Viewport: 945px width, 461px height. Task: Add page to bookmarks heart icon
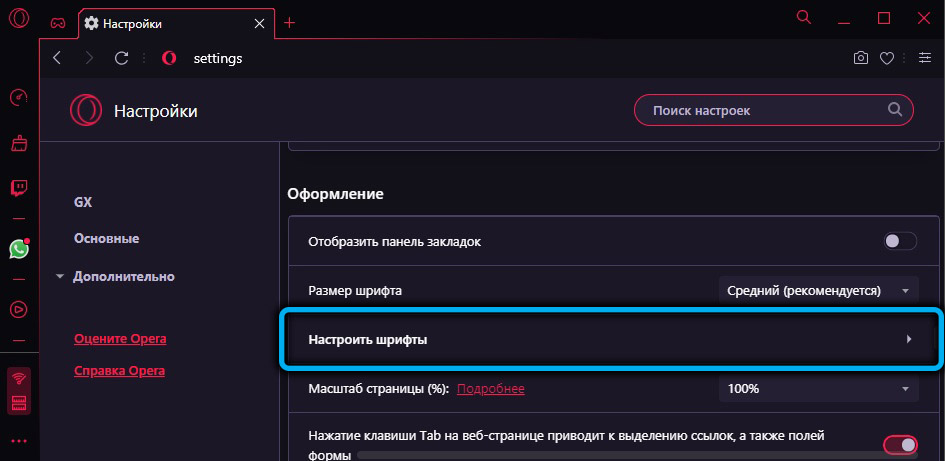[886, 59]
